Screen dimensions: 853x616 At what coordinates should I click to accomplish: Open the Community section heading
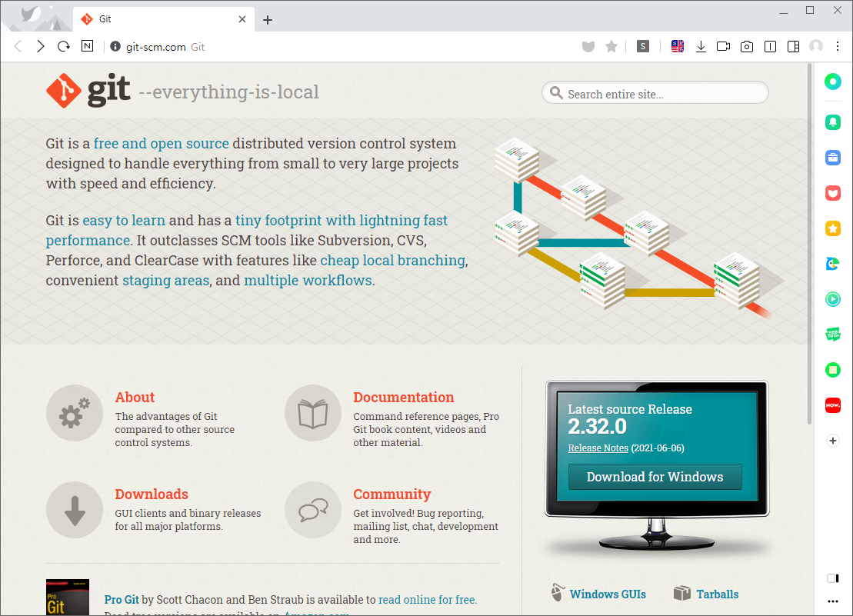pos(392,494)
